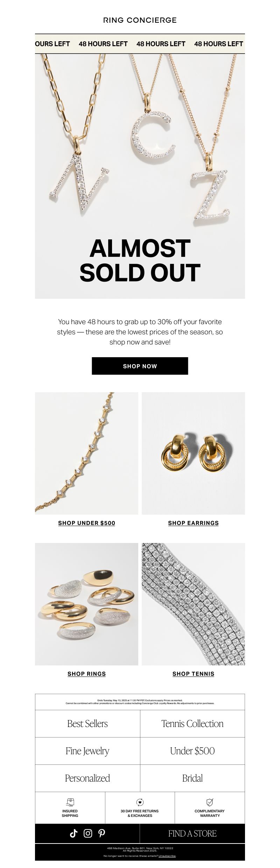The height and width of the screenshot is (868, 280).
Task: Open the Pinterest social icon
Action: click(x=101, y=833)
